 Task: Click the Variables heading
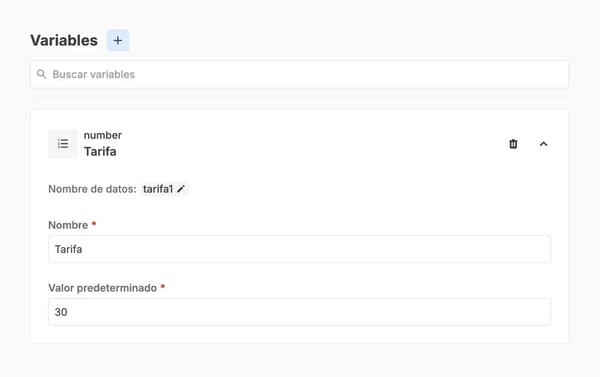pos(64,40)
